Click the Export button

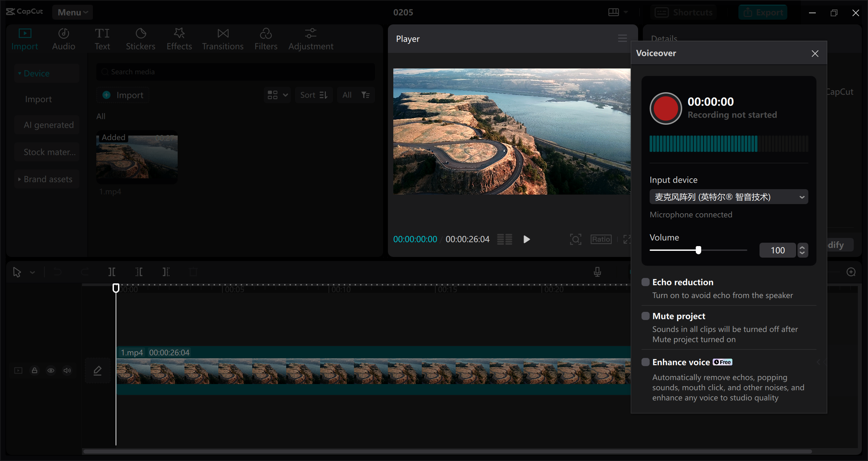pos(763,12)
